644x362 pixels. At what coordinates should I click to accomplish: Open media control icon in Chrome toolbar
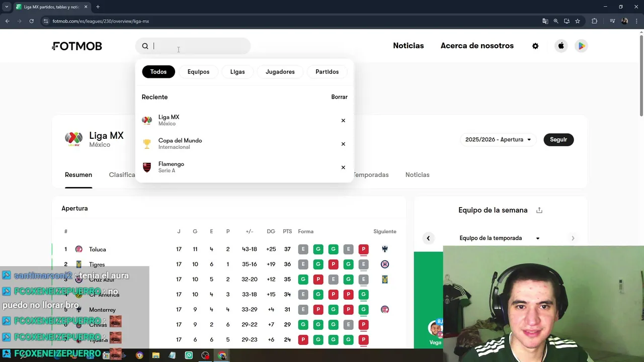pyautogui.click(x=612, y=21)
